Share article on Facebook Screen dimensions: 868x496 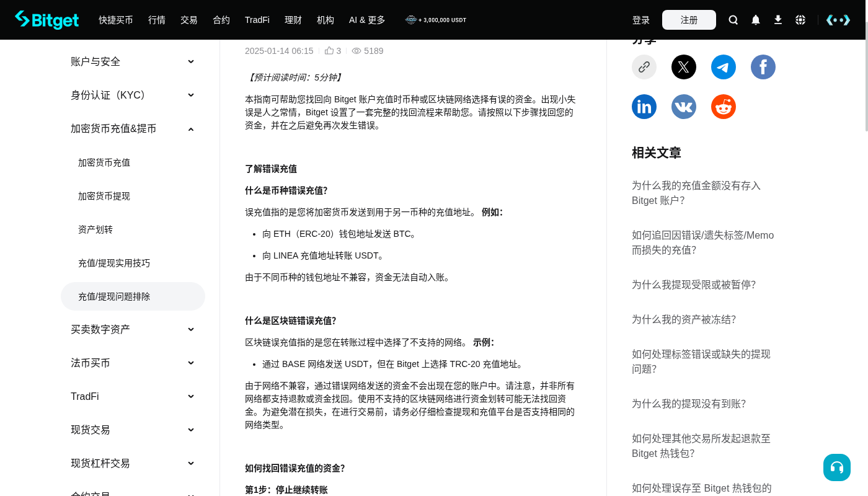[763, 67]
